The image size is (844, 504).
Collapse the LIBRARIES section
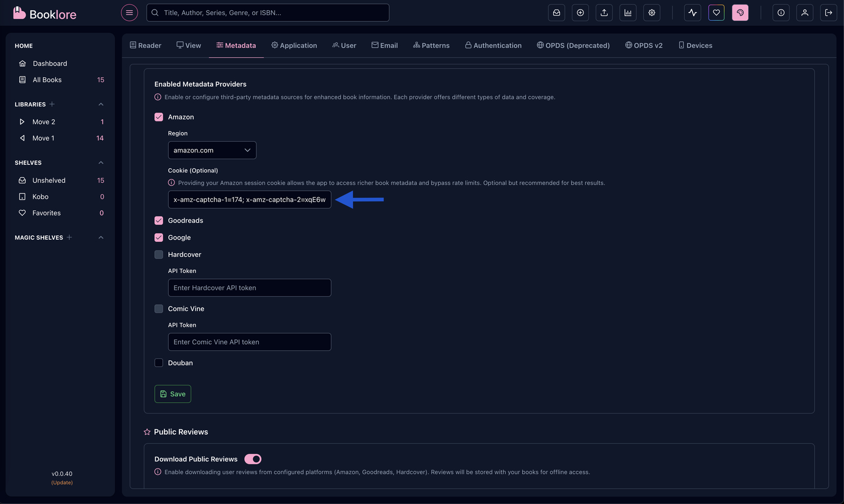[x=100, y=104]
